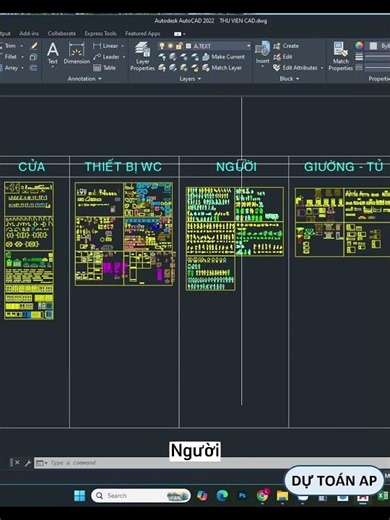This screenshot has width=390, height=520.
Task: Select the Fillet tool
Action: click(x=9, y=57)
